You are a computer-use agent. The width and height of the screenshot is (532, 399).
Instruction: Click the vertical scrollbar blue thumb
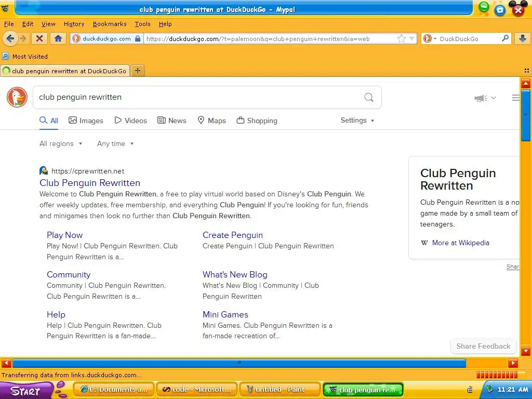pyautogui.click(x=526, y=115)
